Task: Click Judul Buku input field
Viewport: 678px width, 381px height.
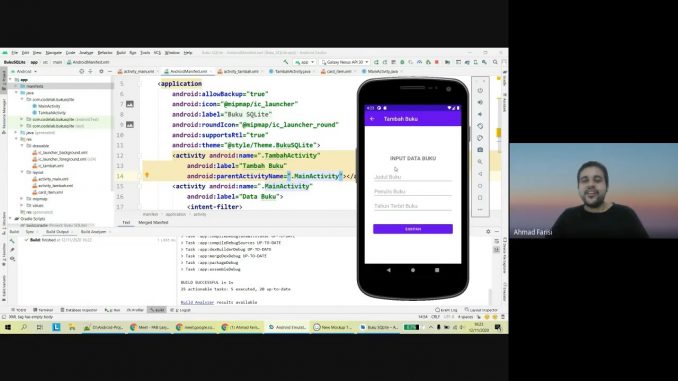Action: (x=413, y=177)
